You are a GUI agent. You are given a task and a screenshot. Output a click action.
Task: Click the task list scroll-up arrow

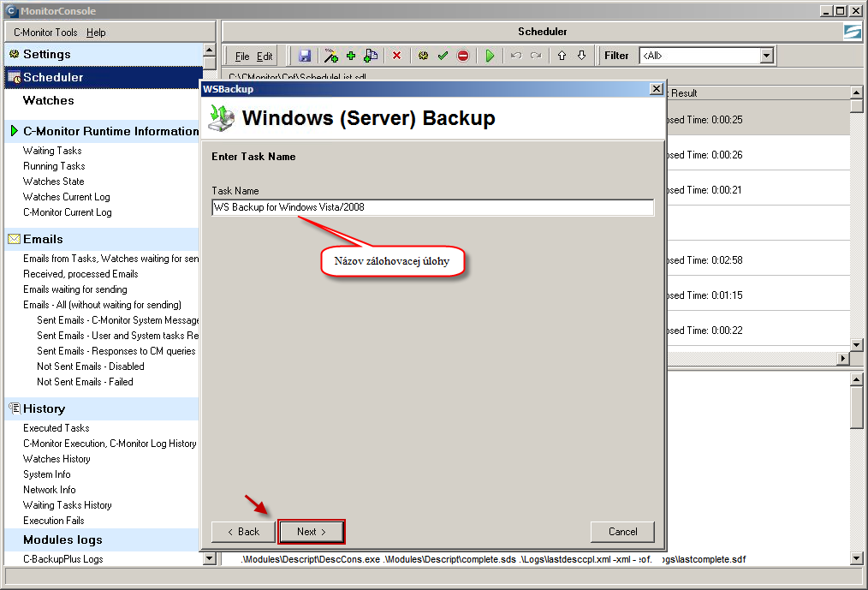856,92
